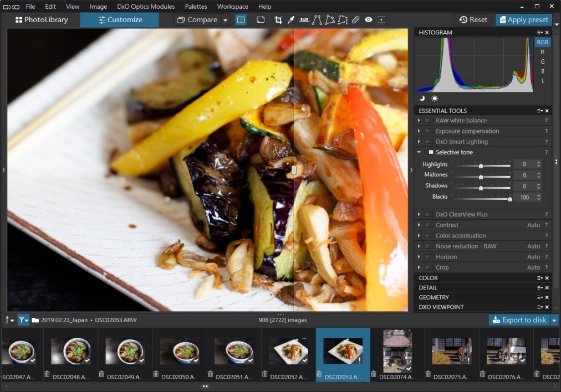
Task: Click trash icon of DSC02052 thumbnail
Action: click(265, 374)
